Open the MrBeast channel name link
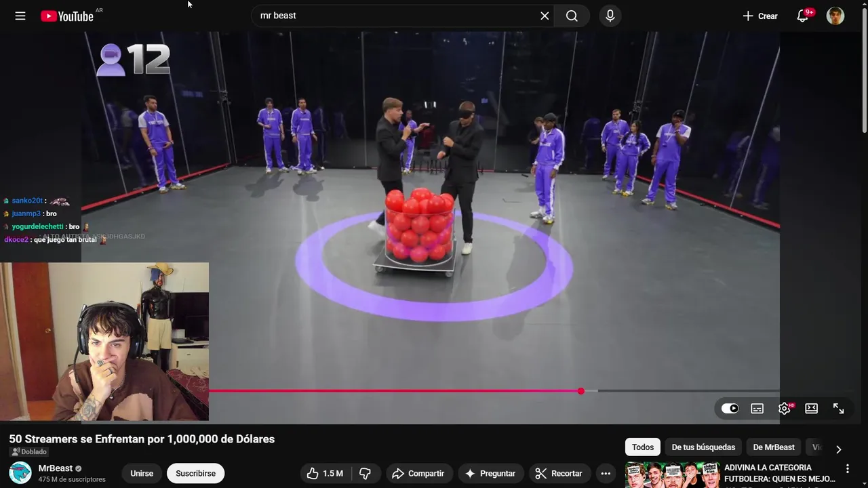Screen dimensions: 868x488 (56, 468)
